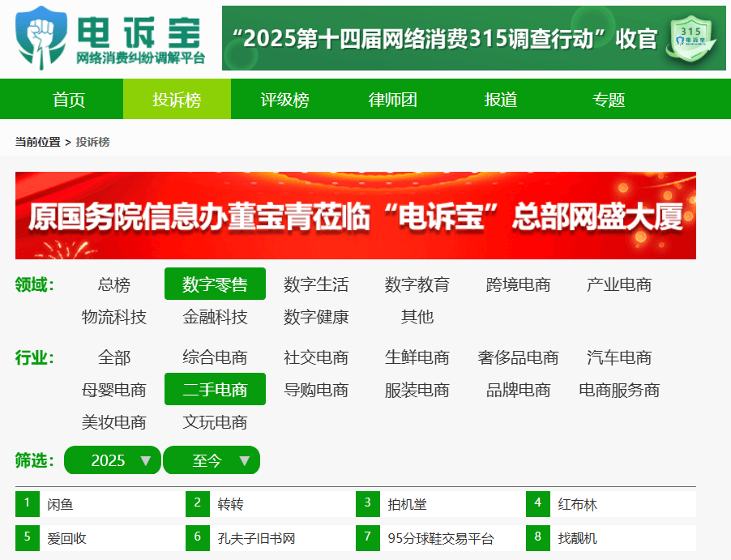
Task: Go to 首页 in navigation bar
Action: (69, 100)
